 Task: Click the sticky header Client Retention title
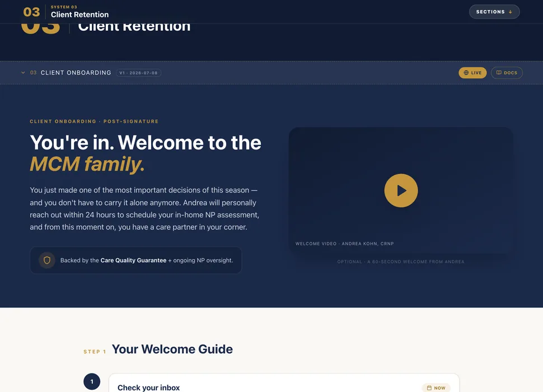coord(79,15)
